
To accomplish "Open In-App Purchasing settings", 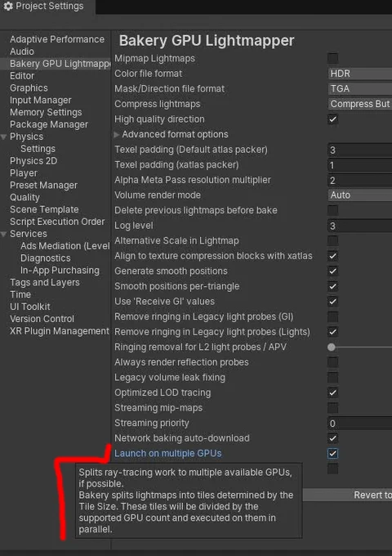I will tap(60, 270).
